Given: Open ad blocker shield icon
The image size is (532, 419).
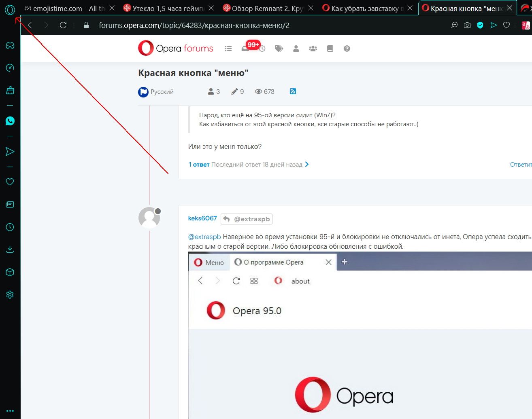Looking at the screenshot, I should coord(480,25).
